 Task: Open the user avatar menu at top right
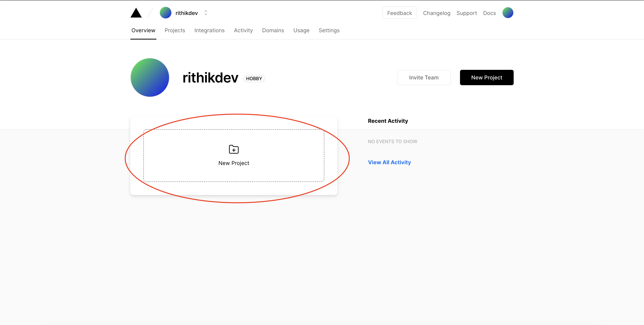pyautogui.click(x=508, y=13)
